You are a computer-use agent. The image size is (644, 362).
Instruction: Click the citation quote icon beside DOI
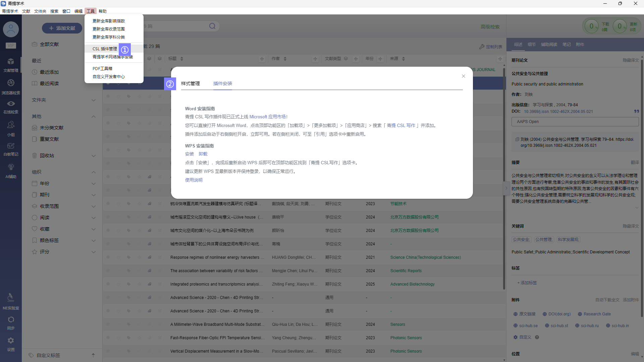click(636, 112)
